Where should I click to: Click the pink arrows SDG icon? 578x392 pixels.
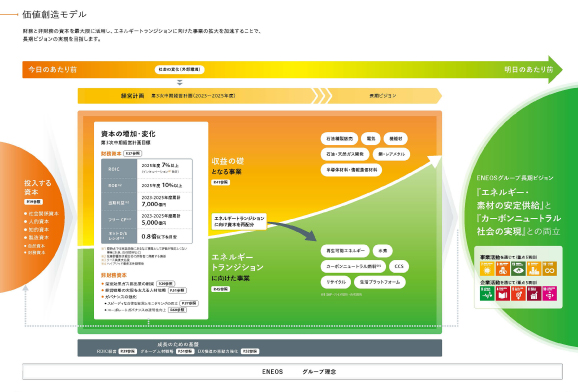pos(549,294)
